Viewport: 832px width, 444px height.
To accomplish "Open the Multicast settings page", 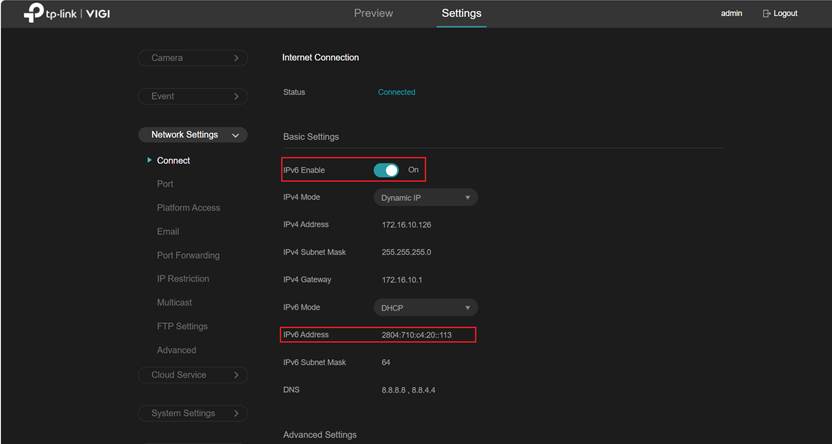I will click(175, 302).
